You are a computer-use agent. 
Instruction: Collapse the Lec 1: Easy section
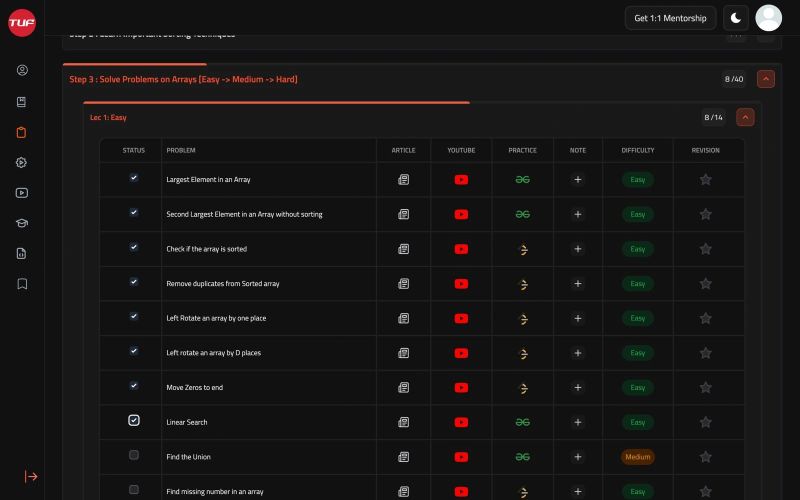coord(745,117)
